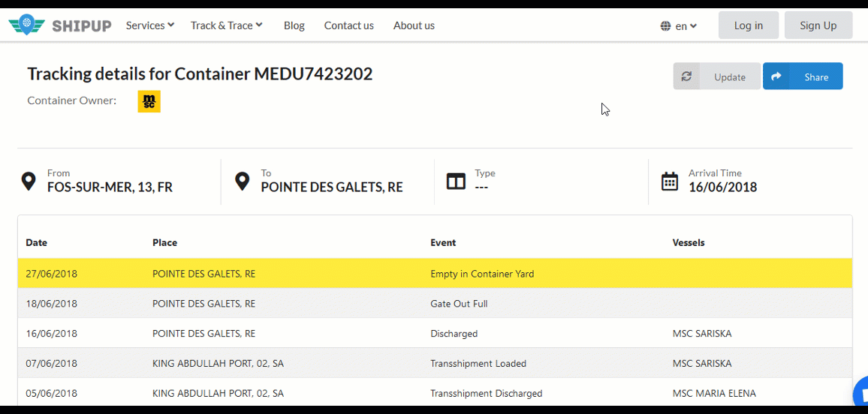Click the refresh icon on Update button
The width and height of the screenshot is (868, 414).
686,76
